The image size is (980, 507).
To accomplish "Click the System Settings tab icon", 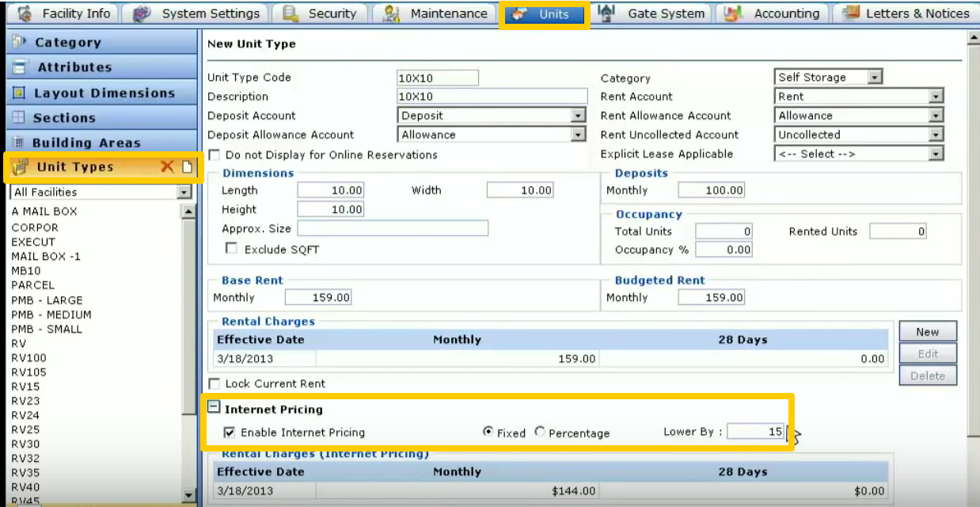I will pyautogui.click(x=142, y=13).
